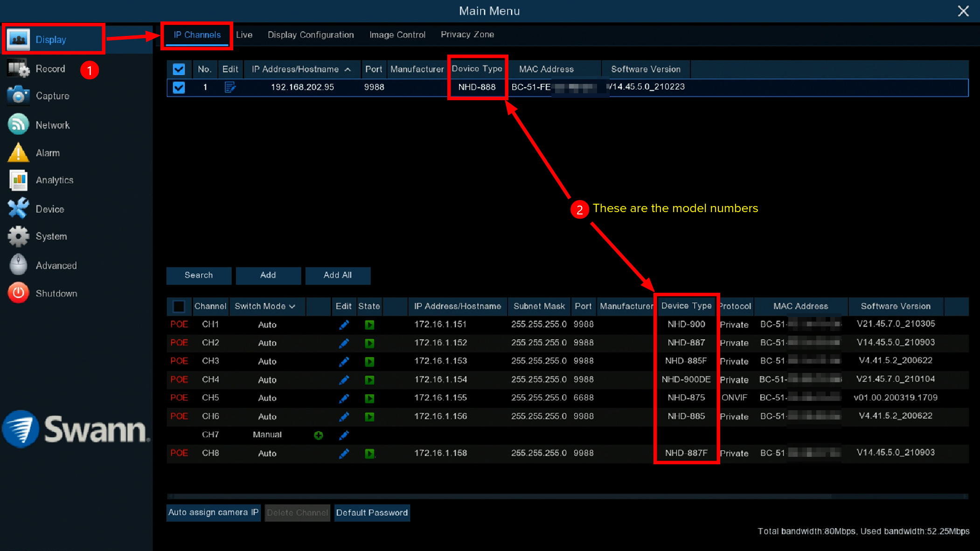The width and height of the screenshot is (980, 551).
Task: Open Network settings icon
Action: [18, 124]
